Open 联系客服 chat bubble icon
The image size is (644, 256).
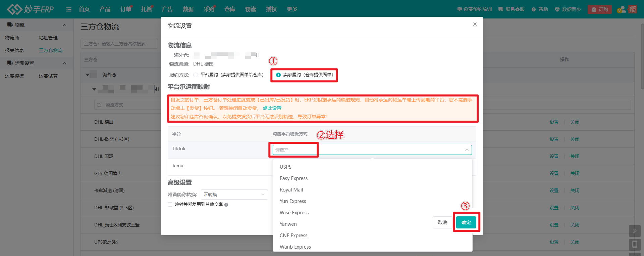click(501, 9)
